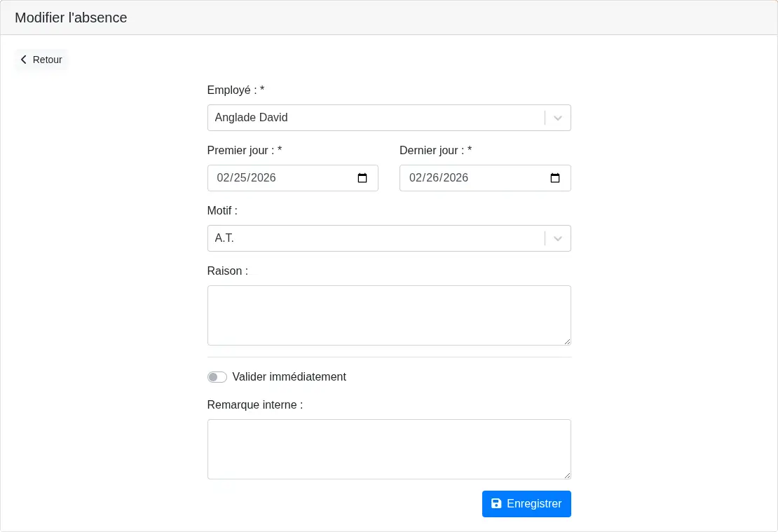Expand the Motif dropdown arrow

coord(558,238)
